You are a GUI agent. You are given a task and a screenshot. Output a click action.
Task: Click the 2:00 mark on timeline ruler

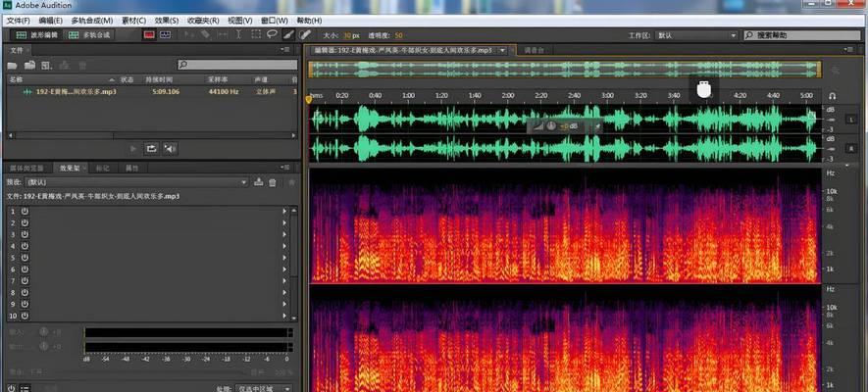(508, 96)
